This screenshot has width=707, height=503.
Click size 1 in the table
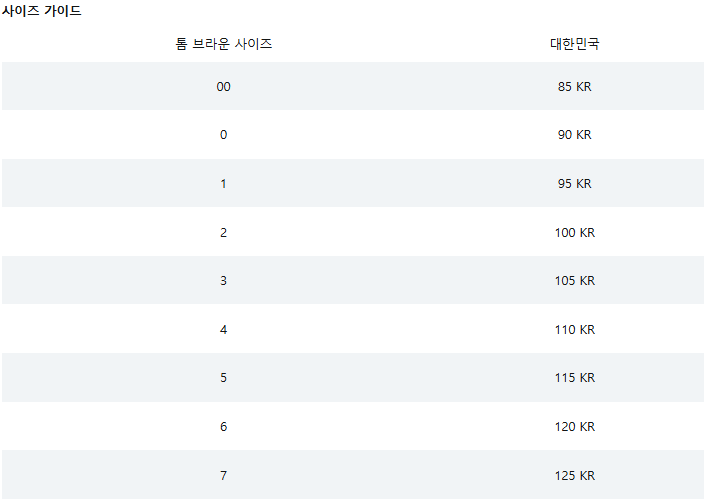[x=224, y=184]
